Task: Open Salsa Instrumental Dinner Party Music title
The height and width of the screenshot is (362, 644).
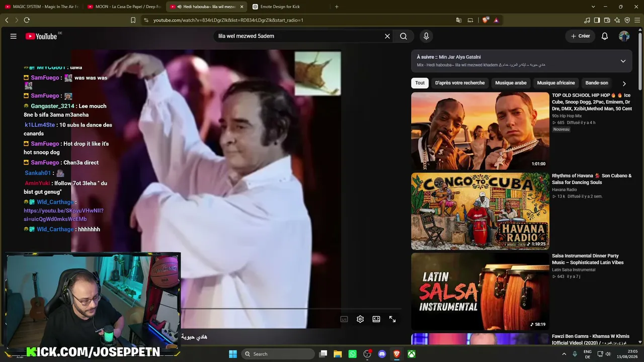Action: coord(588,259)
